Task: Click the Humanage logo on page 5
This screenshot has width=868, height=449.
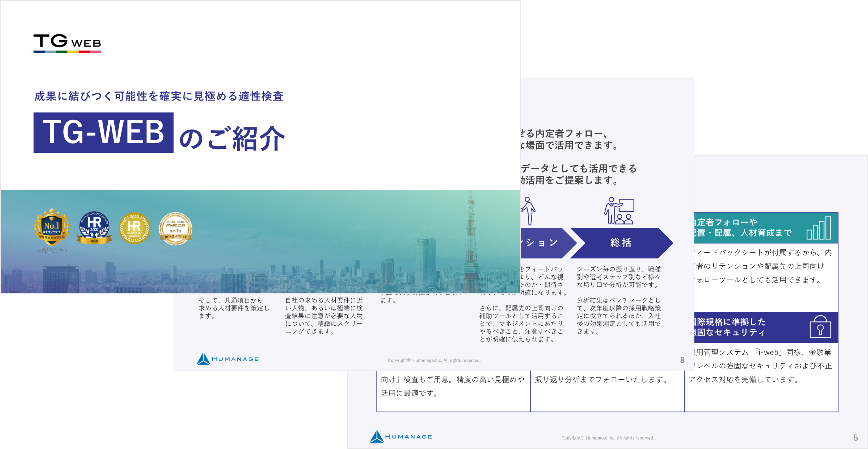Action: tap(401, 436)
